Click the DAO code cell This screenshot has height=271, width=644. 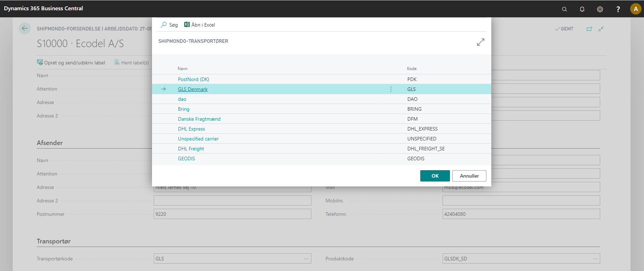coord(412,99)
